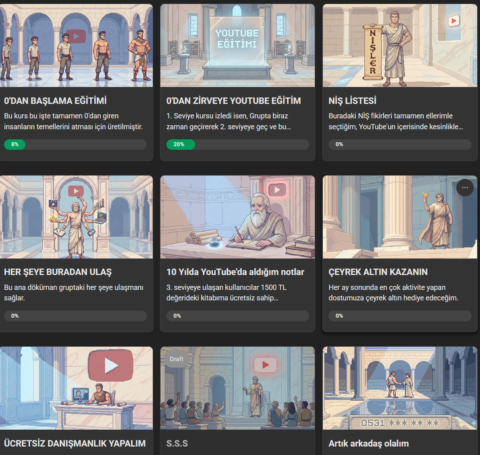Click the 0'DAN ZİRVEYE YOUTUBE EĞİTİM title
This screenshot has height=455, width=480.
pos(234,101)
